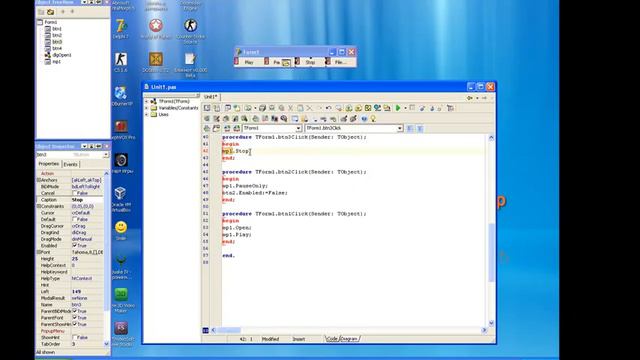Click the Name property value field
This screenshot has width=640, height=360.
click(x=87, y=304)
